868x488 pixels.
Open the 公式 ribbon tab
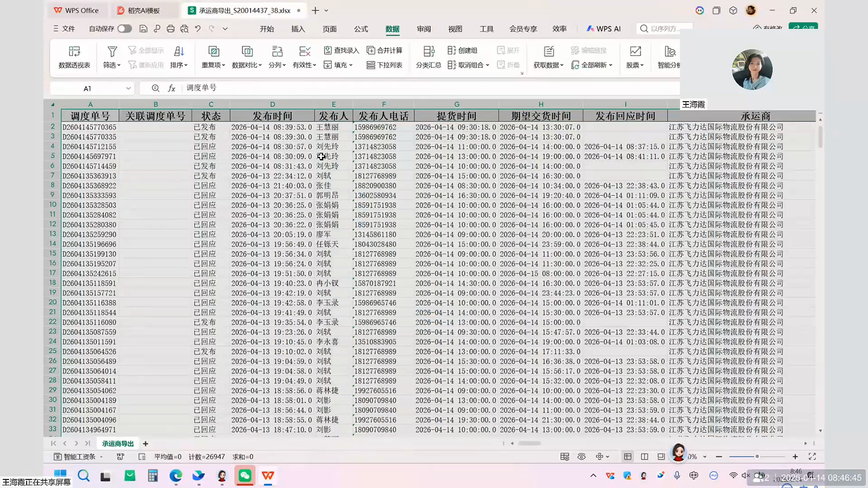(x=361, y=29)
